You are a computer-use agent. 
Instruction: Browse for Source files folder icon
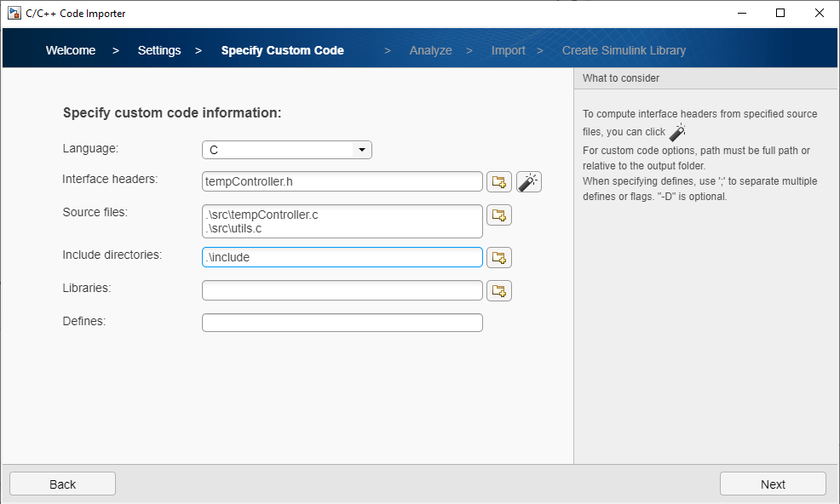499,215
